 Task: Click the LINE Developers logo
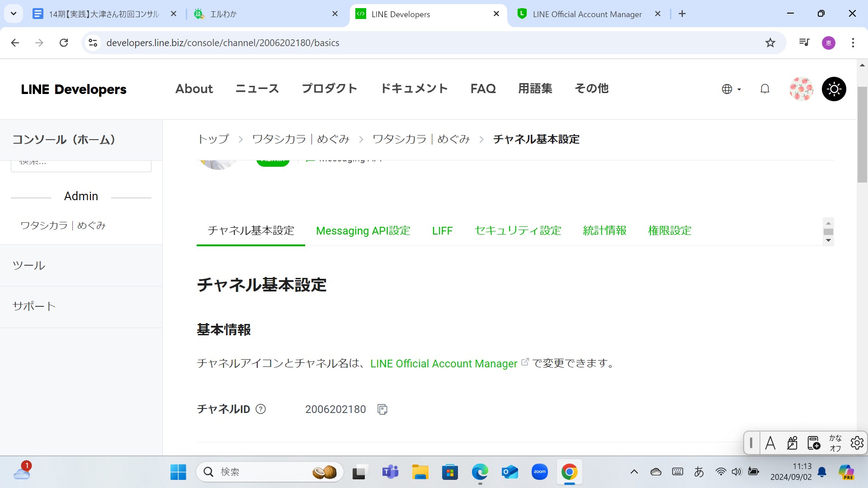coord(74,89)
